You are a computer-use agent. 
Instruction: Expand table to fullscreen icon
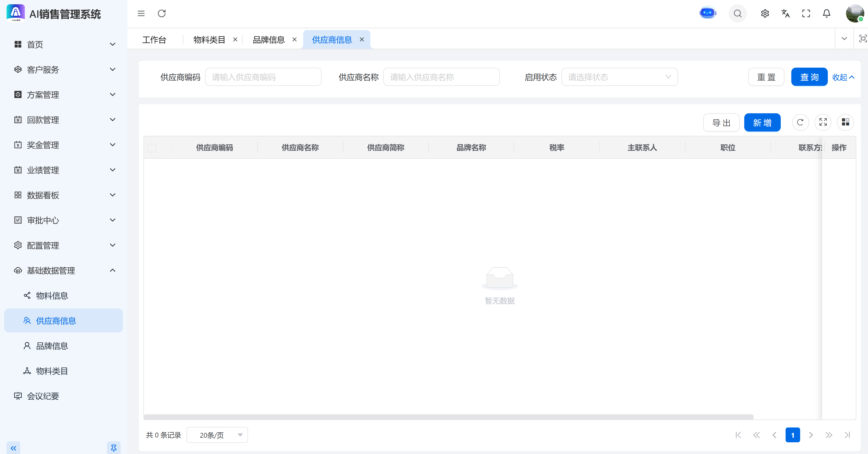point(823,122)
